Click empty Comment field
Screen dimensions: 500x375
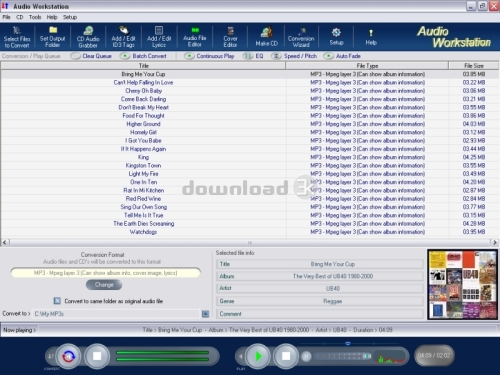click(x=320, y=314)
